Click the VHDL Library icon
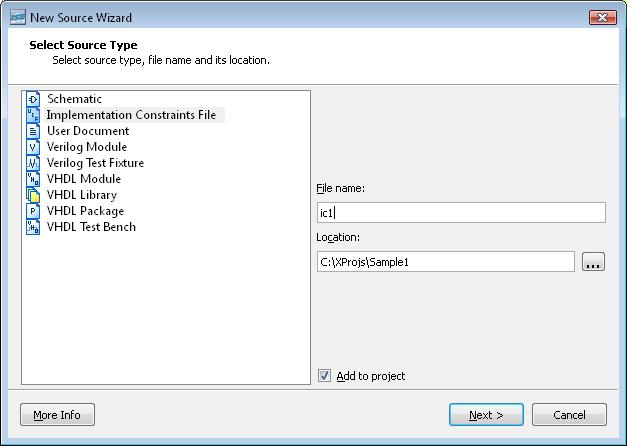 point(33,195)
